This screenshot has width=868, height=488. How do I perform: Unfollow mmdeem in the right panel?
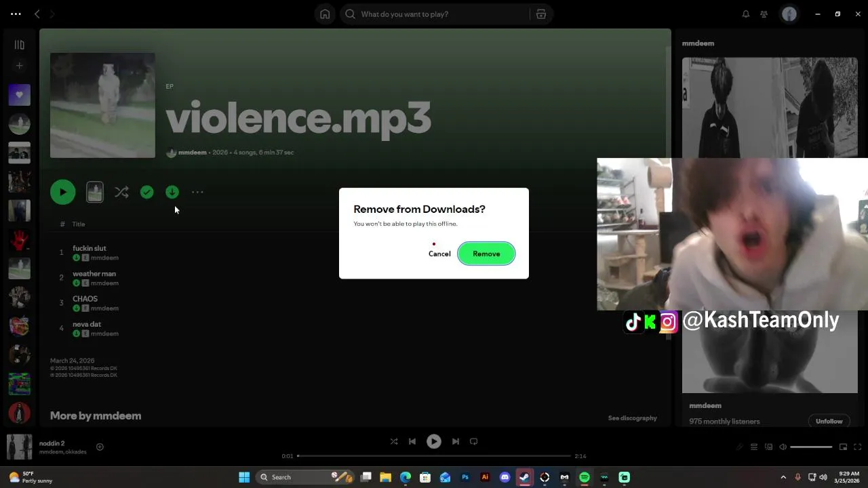(829, 421)
